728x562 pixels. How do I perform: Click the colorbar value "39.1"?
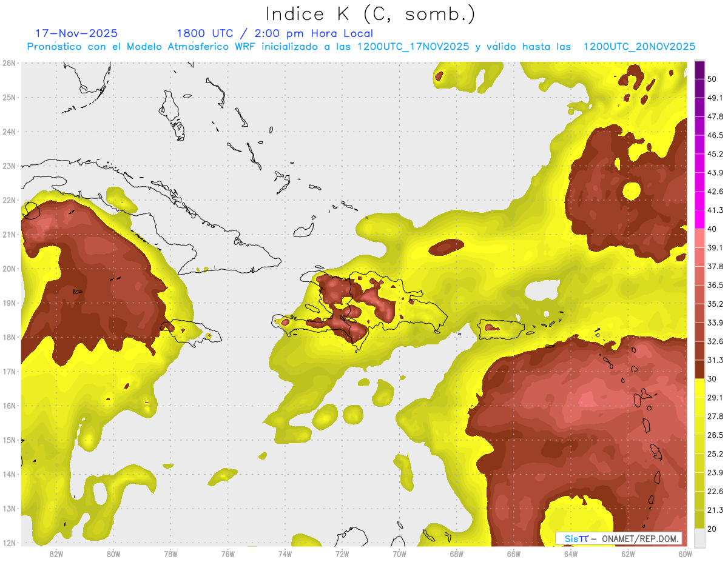click(715, 247)
